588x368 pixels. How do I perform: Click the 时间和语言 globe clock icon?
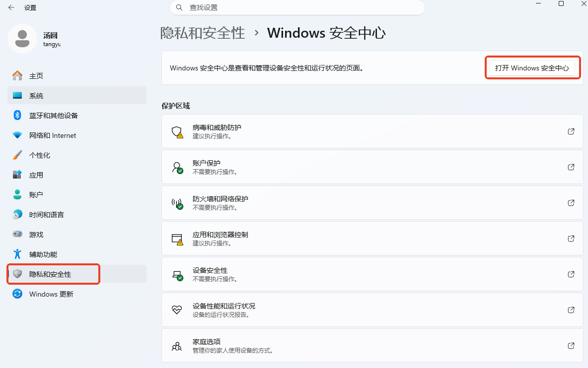coord(17,214)
